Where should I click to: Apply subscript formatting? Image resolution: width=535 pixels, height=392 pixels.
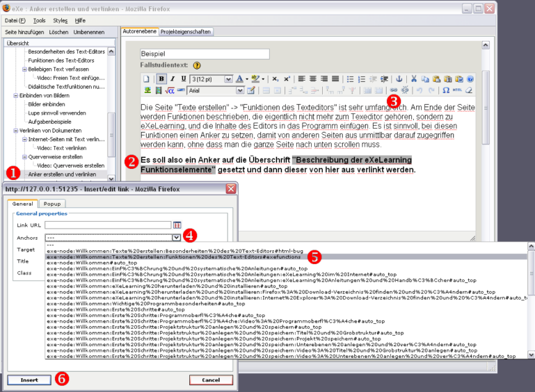276,79
